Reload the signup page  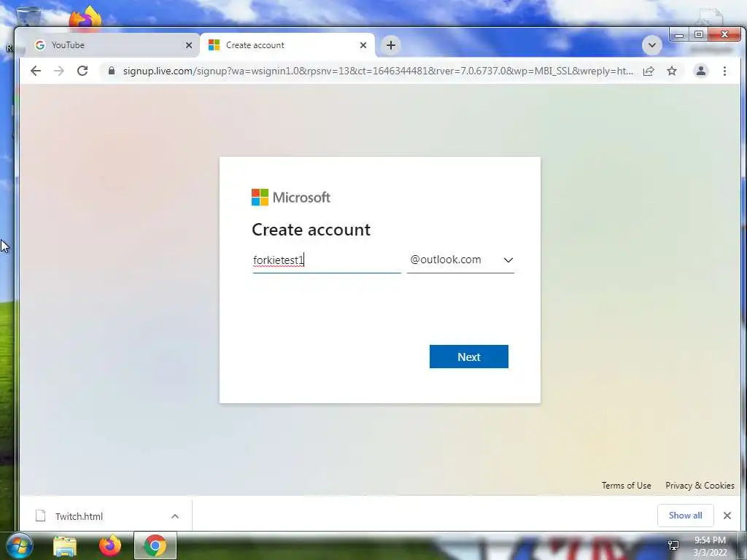(82, 71)
